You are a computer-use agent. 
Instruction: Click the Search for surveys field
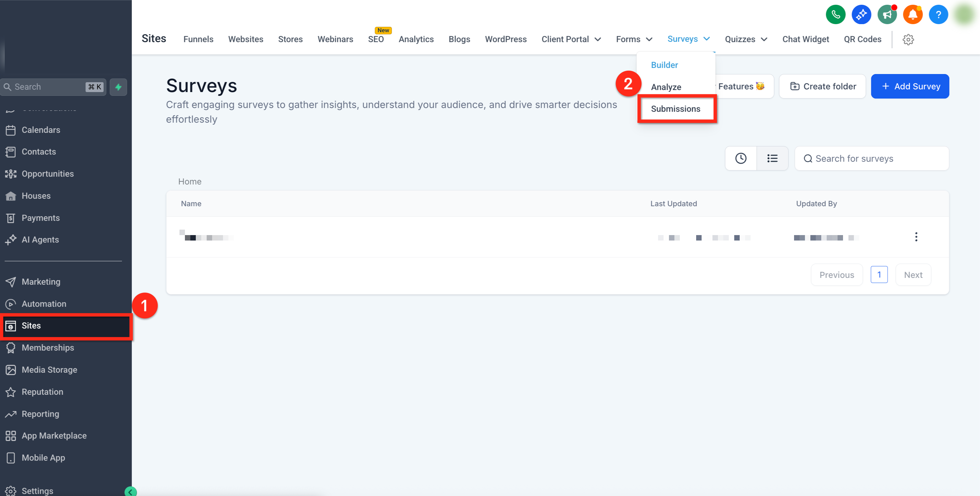(x=872, y=159)
